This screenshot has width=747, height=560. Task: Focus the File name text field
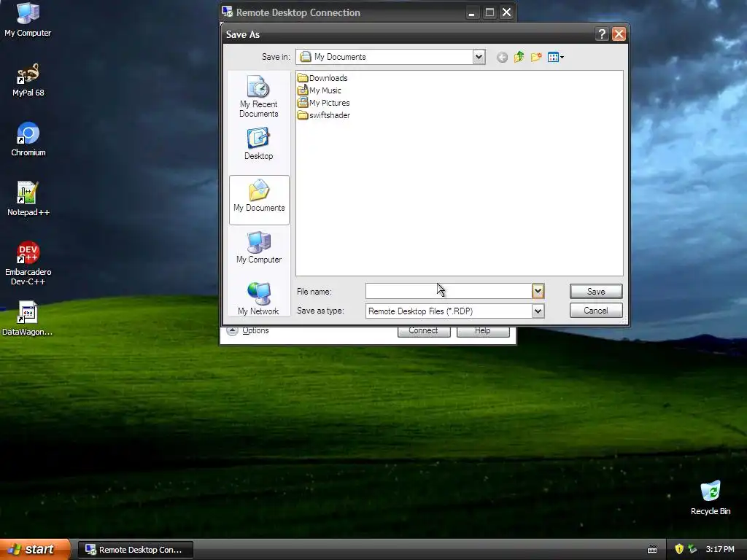449,291
